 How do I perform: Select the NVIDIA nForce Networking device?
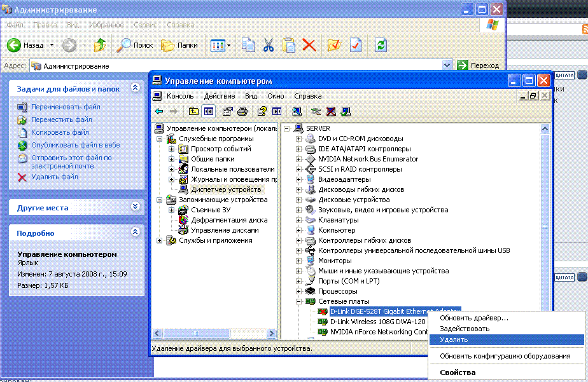click(x=379, y=332)
